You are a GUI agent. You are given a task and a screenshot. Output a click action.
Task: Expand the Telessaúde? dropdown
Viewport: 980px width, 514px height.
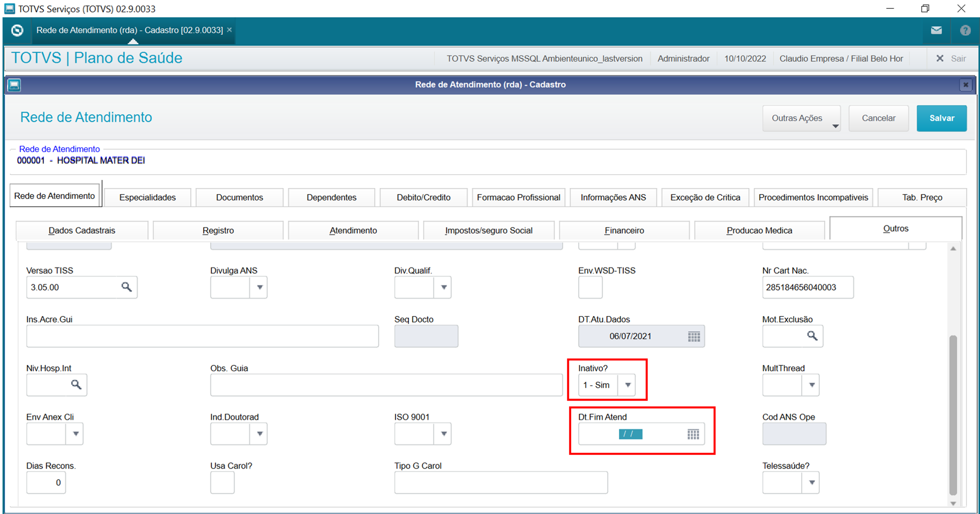point(811,482)
